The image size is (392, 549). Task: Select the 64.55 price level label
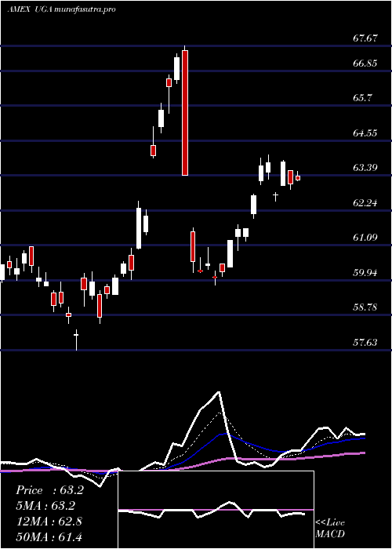[365, 133]
